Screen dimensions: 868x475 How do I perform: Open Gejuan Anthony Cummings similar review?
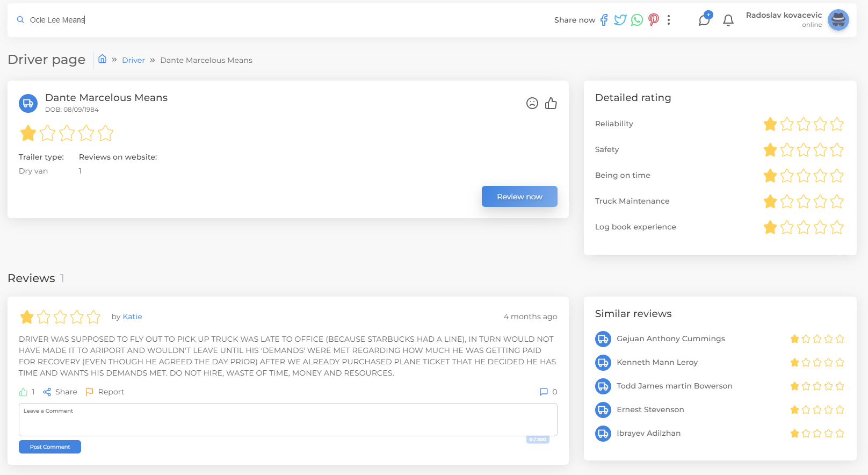click(x=670, y=339)
